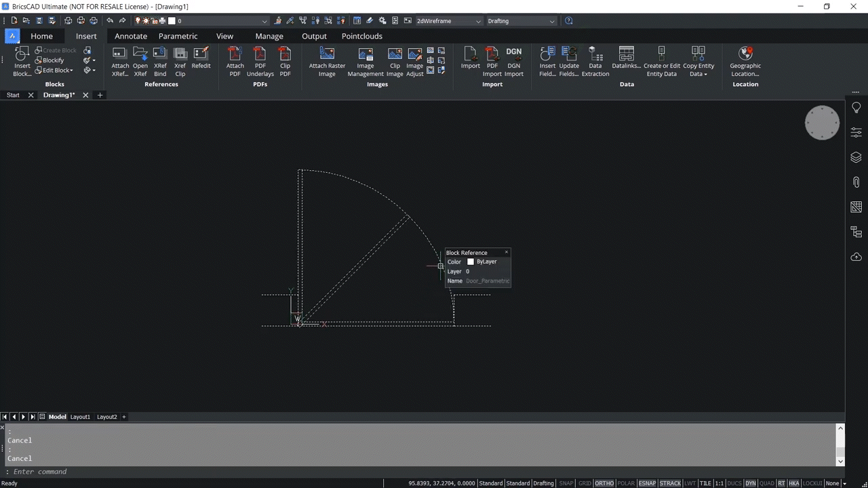This screenshot has width=868, height=488.
Task: Open the Data Extraction tool
Action: coord(595,62)
